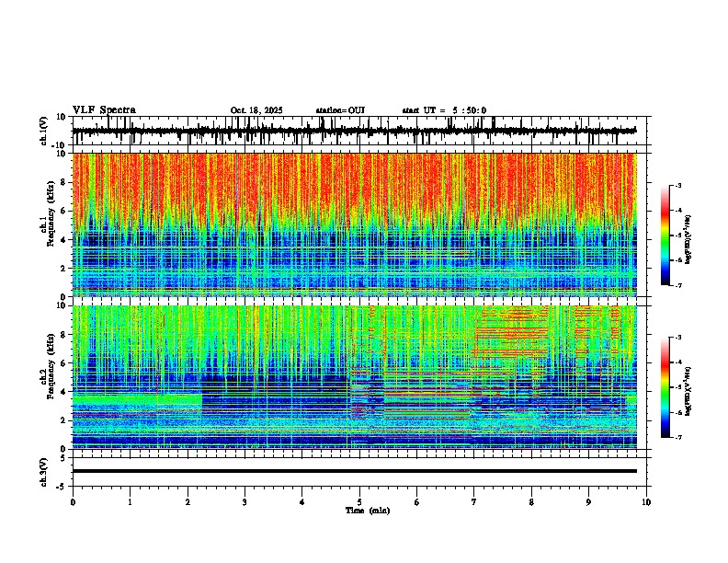728x563 pixels.
Task: Click time axis tick label "0"
Action: pos(73,502)
